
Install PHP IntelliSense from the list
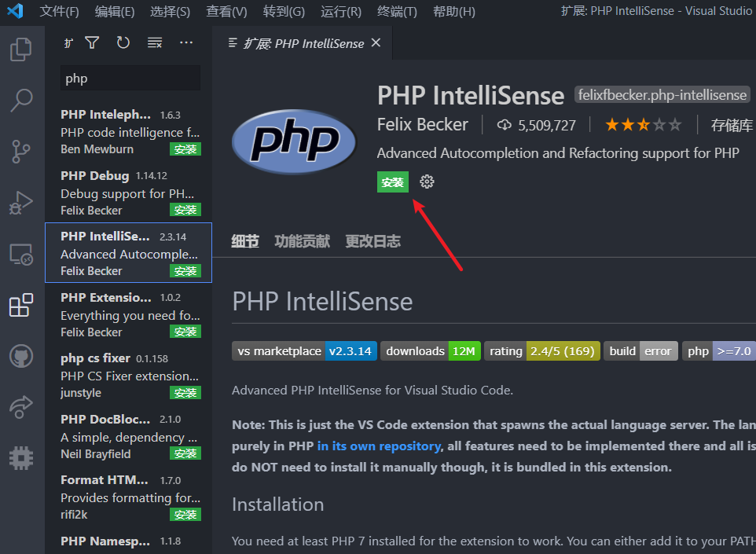(185, 271)
